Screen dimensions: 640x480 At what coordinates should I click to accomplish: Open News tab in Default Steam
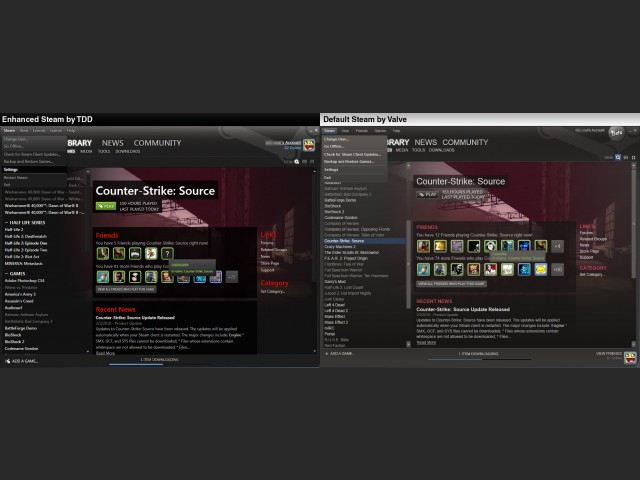click(x=426, y=142)
